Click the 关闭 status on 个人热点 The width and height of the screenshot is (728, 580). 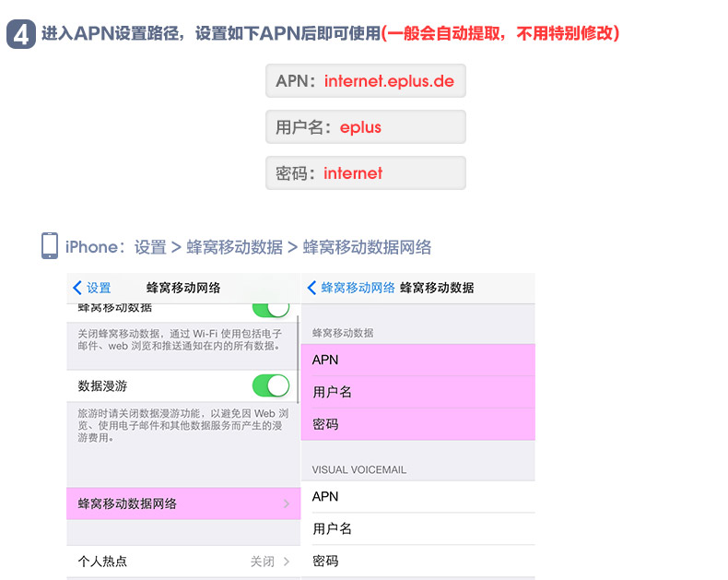coord(263,561)
